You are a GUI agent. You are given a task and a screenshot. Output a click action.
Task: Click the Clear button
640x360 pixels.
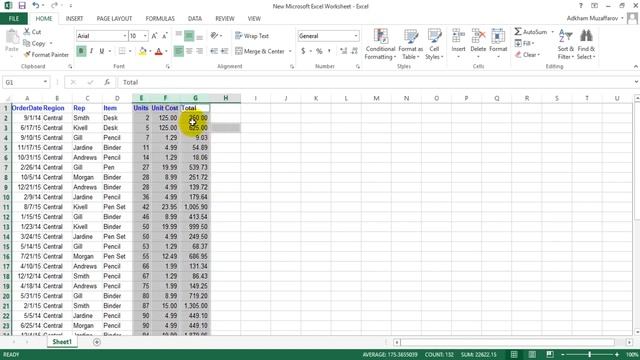coord(527,55)
